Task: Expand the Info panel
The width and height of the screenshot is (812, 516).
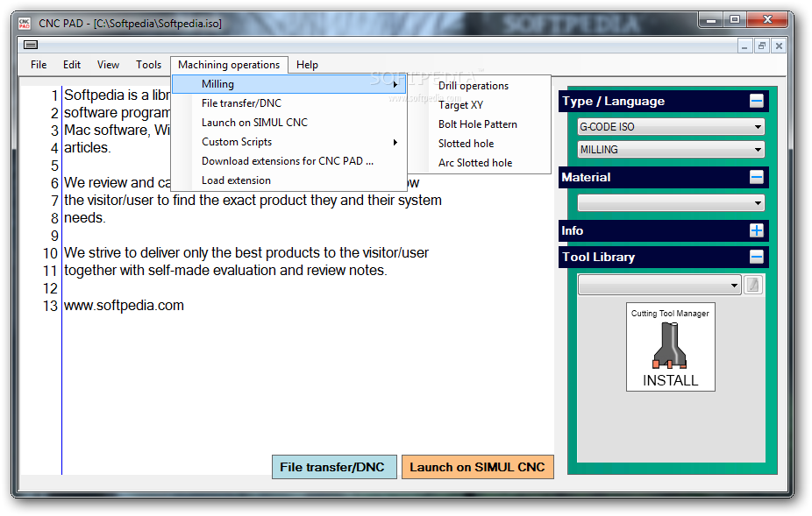Action: (x=756, y=230)
